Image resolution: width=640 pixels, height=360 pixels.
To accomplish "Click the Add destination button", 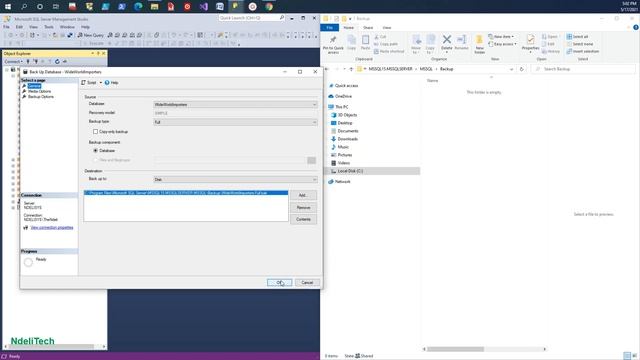I will pos(303,195).
